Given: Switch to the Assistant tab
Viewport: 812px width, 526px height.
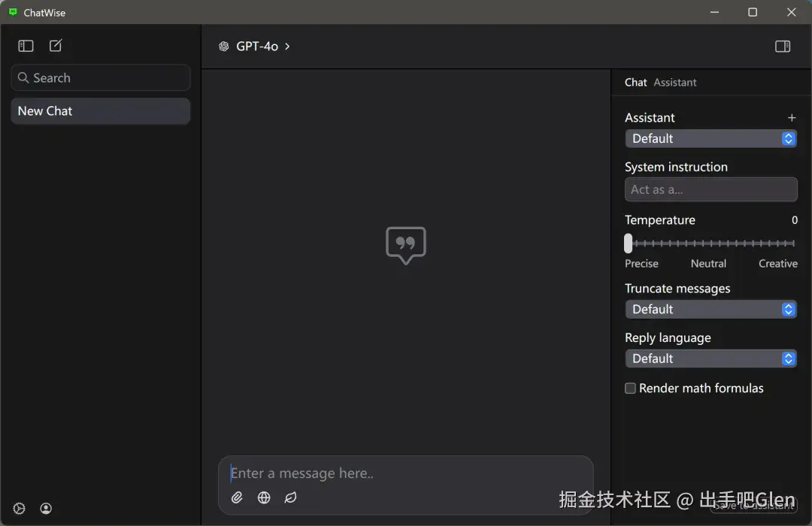Looking at the screenshot, I should tap(675, 83).
